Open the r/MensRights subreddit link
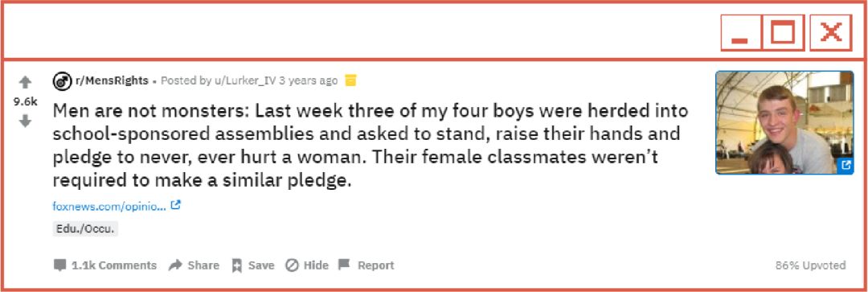This screenshot has height=292, width=868. (x=112, y=81)
